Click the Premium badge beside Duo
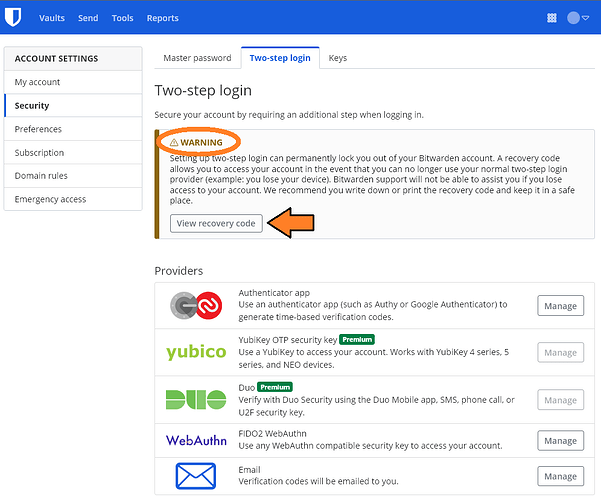 275,387
